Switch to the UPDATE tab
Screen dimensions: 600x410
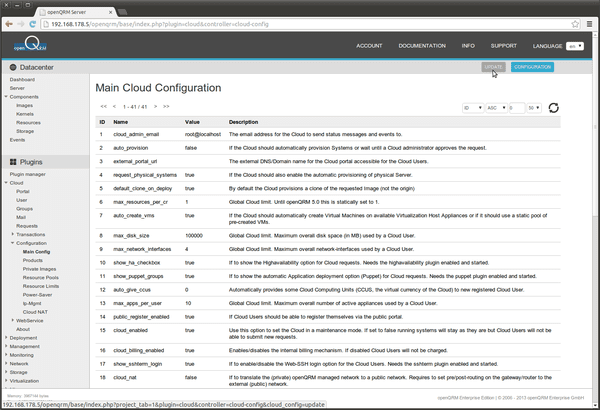[x=493, y=67]
